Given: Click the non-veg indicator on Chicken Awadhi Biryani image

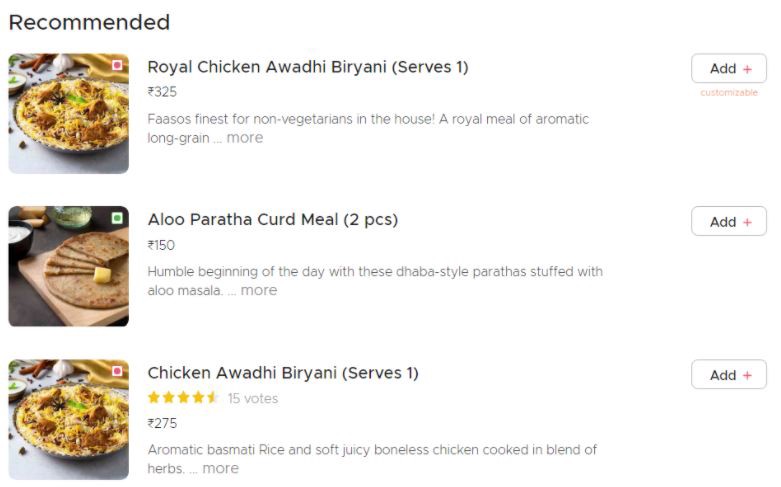Looking at the screenshot, I should 117,371.
